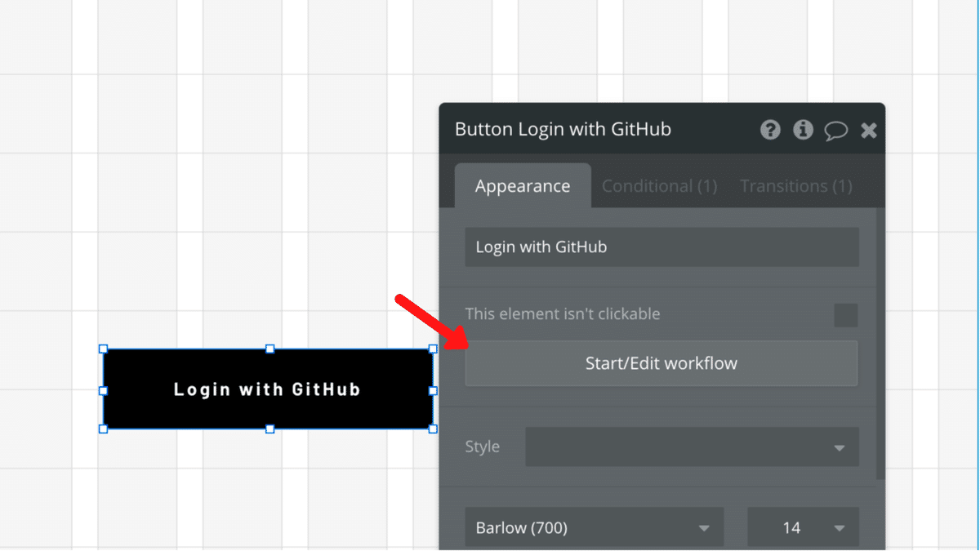Screen dimensions: 980x551
Task: Switch to the Appearance tab
Action: (523, 186)
